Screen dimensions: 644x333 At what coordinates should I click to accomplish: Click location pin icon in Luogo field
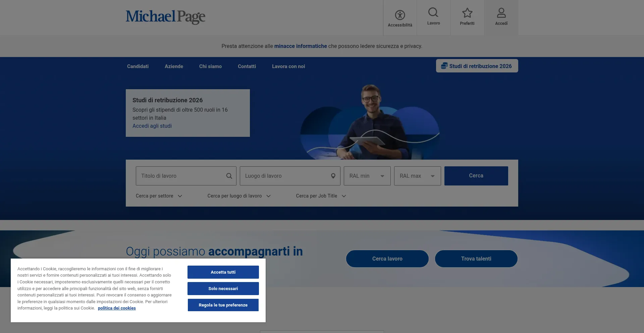[x=333, y=176]
